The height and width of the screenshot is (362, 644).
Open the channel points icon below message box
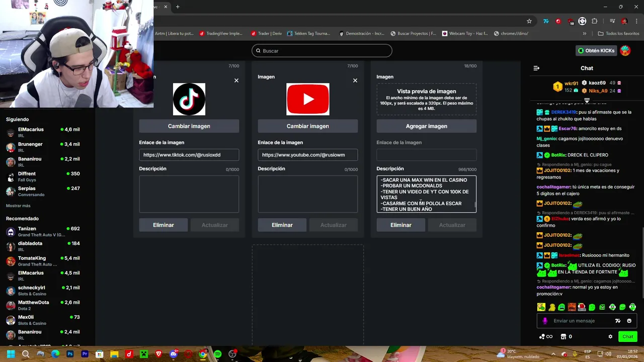546,337
